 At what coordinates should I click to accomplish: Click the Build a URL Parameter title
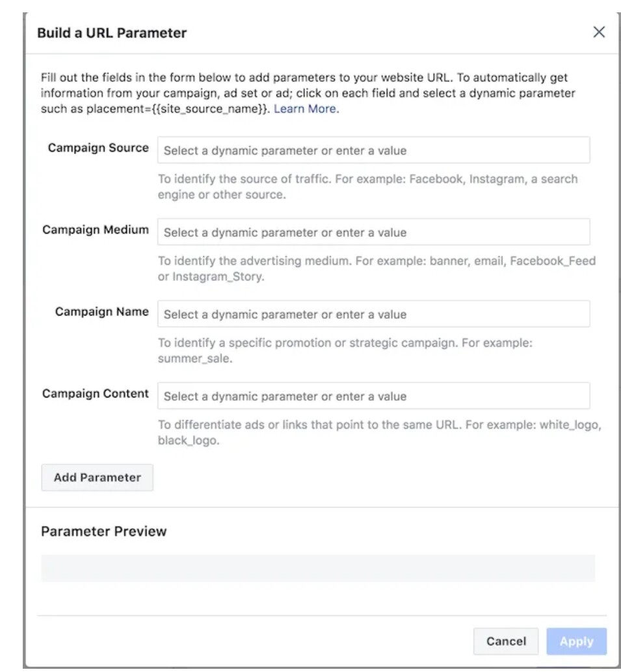tap(112, 33)
